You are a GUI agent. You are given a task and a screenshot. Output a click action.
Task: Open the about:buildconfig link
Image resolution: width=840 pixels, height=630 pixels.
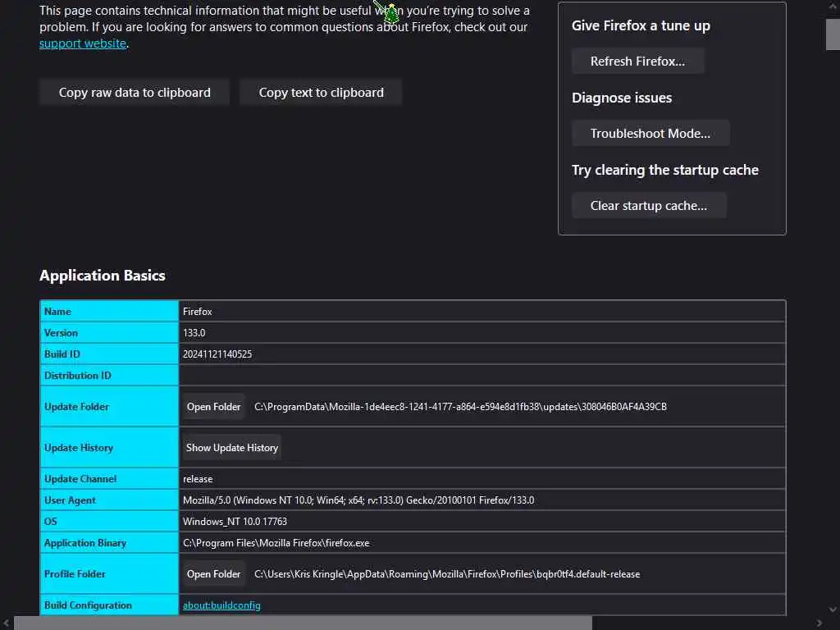(x=221, y=605)
